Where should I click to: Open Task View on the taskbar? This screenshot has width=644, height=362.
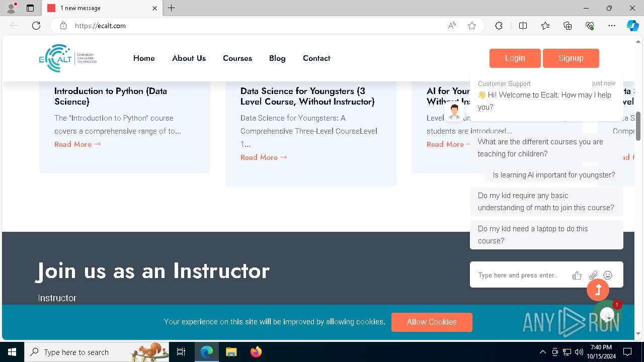click(x=182, y=352)
